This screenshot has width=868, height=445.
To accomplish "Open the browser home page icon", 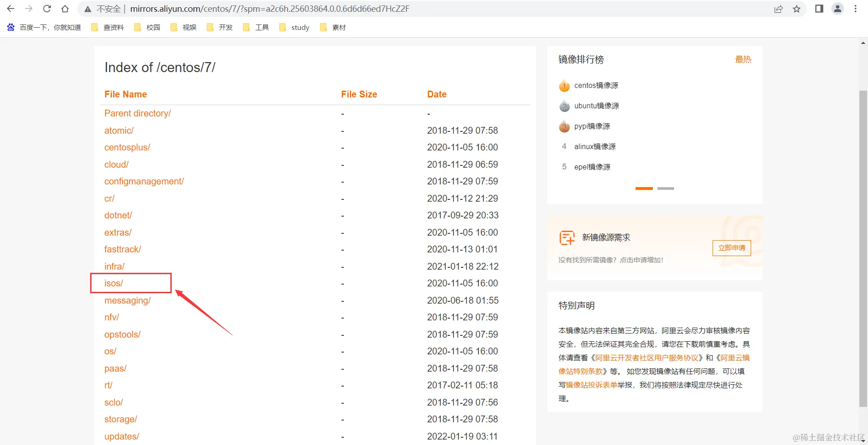I will click(65, 8).
